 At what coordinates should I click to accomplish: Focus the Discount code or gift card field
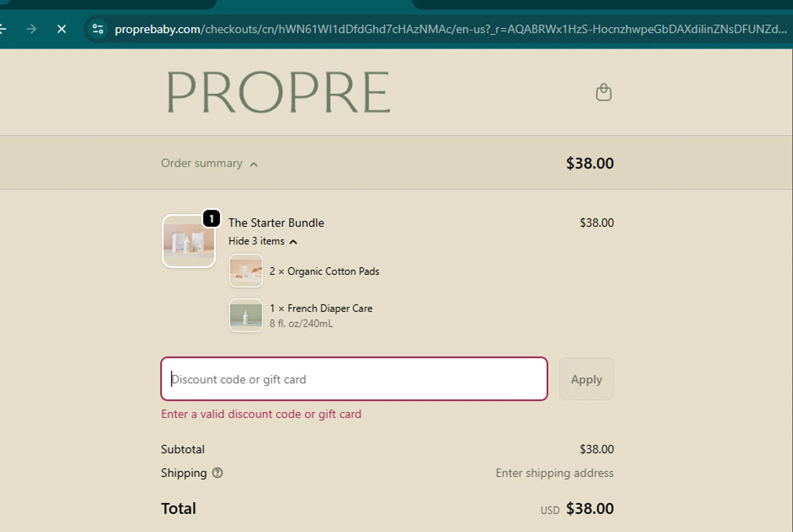(354, 379)
